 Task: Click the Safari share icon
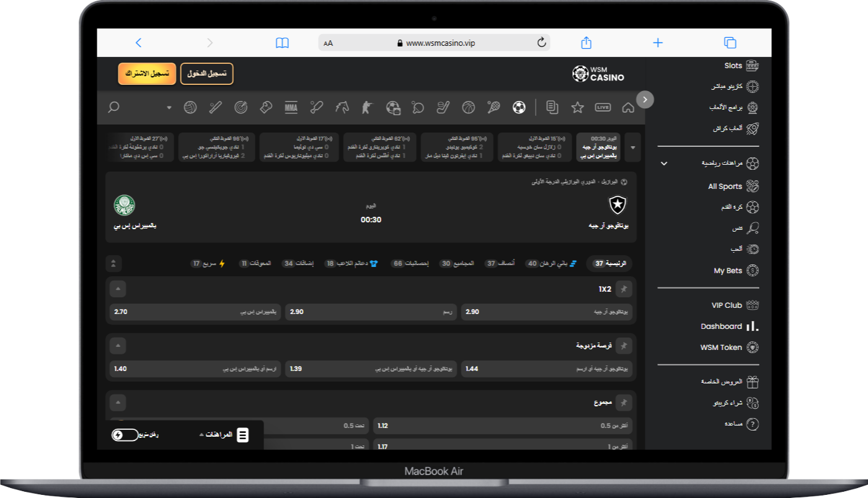pyautogui.click(x=586, y=43)
